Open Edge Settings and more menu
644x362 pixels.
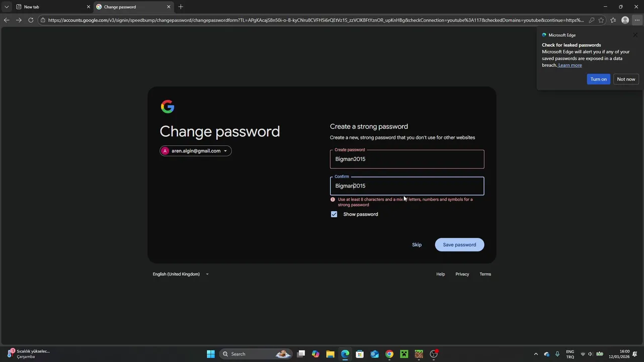point(637,20)
